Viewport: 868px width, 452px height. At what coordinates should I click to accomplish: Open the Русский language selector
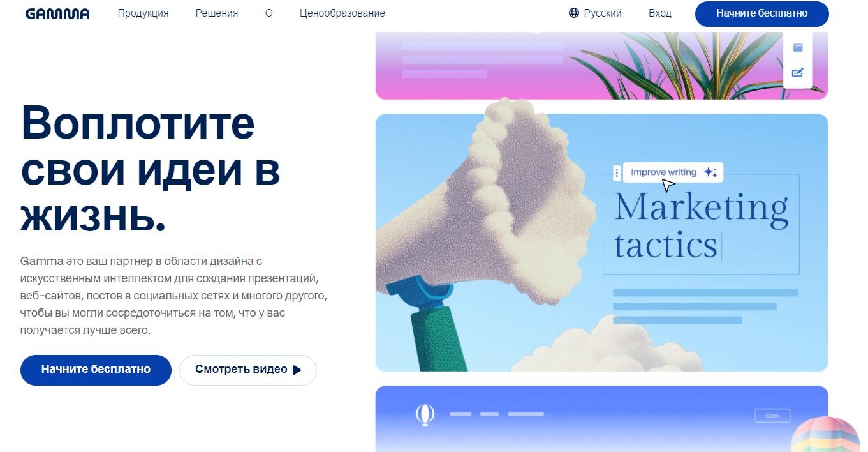pyautogui.click(x=595, y=13)
